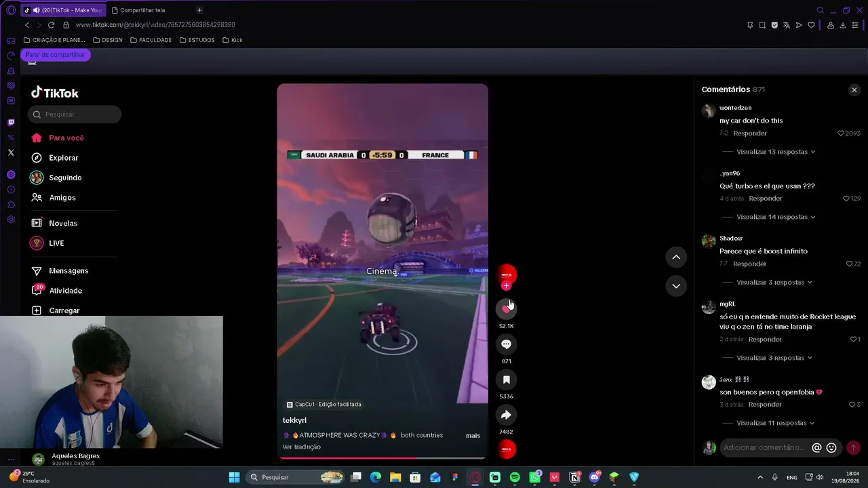Click the TikTok logo
This screenshot has height=488, width=868.
pyautogui.click(x=55, y=93)
